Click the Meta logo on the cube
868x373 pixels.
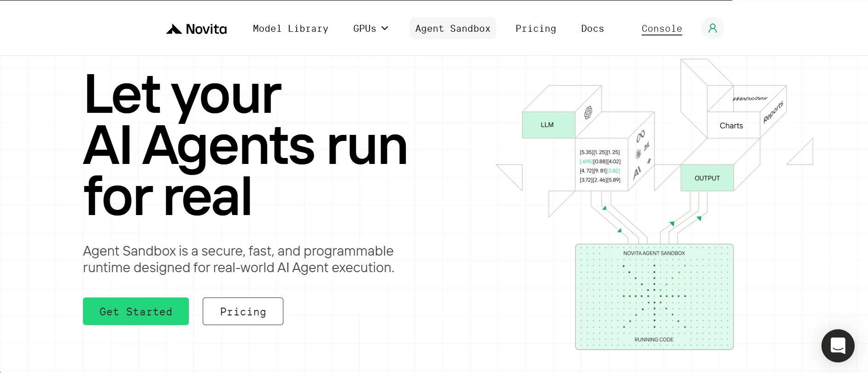pos(640,136)
